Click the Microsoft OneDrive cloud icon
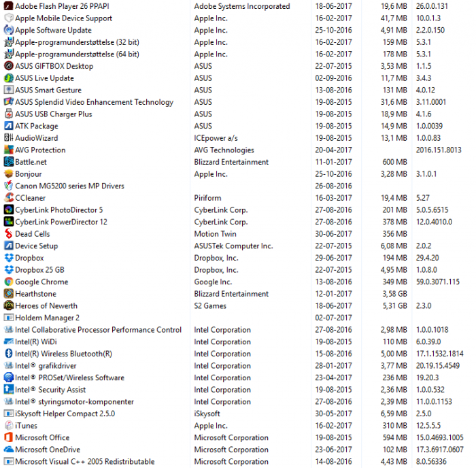Viewport: 476px width, 468px height. 8,450
